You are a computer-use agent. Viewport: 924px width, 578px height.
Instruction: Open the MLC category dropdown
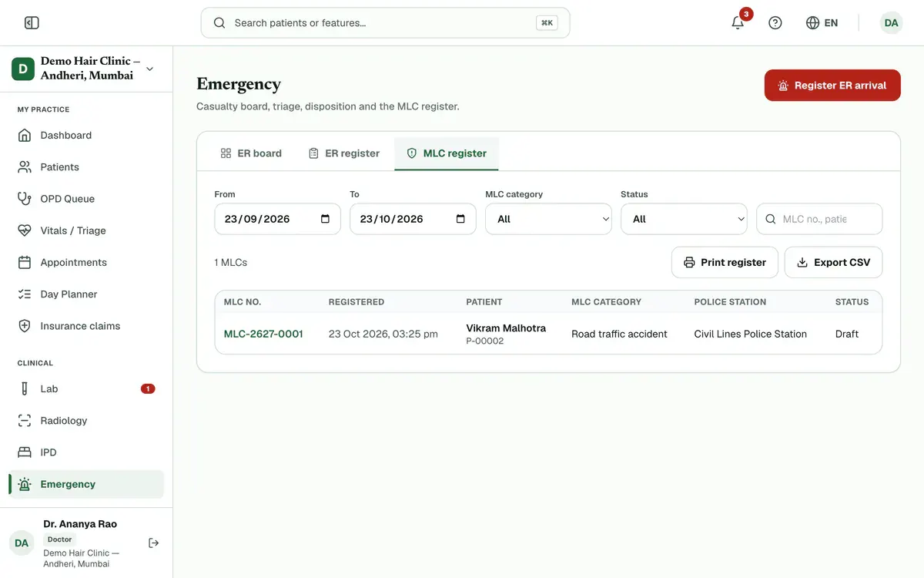(548, 219)
